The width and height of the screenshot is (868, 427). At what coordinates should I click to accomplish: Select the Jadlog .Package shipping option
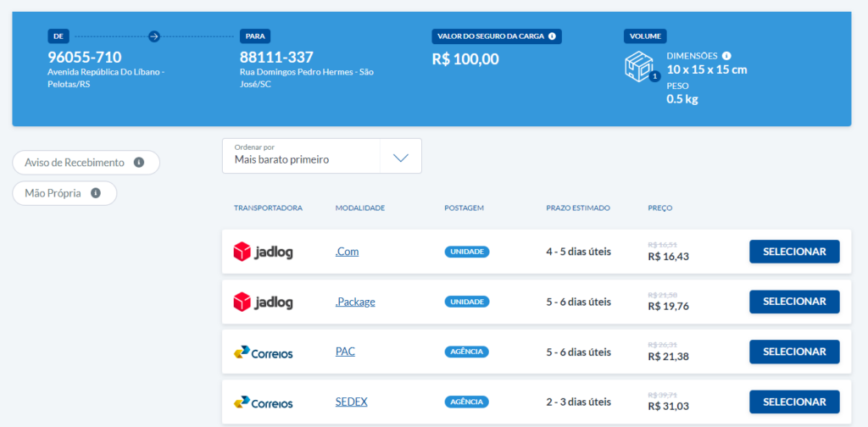click(x=794, y=302)
